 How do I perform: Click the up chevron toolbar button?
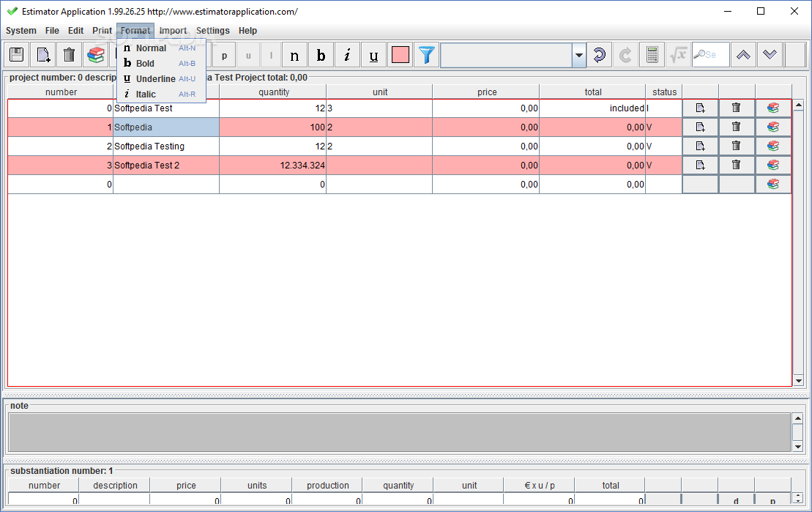(x=744, y=55)
